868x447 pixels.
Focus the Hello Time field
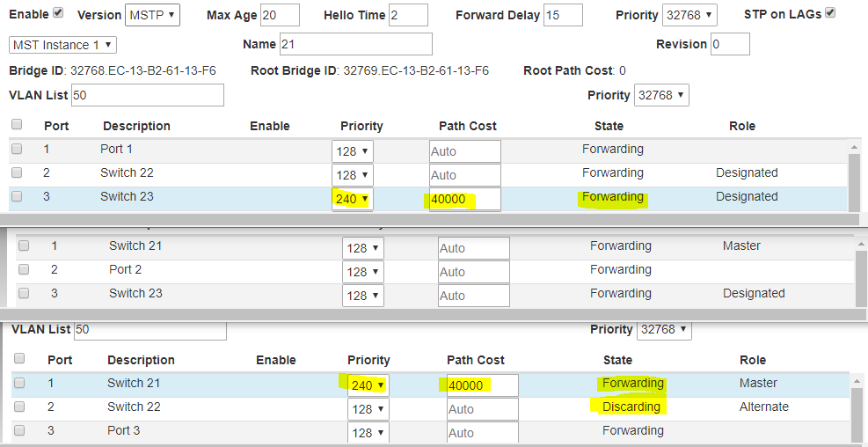pos(408,15)
